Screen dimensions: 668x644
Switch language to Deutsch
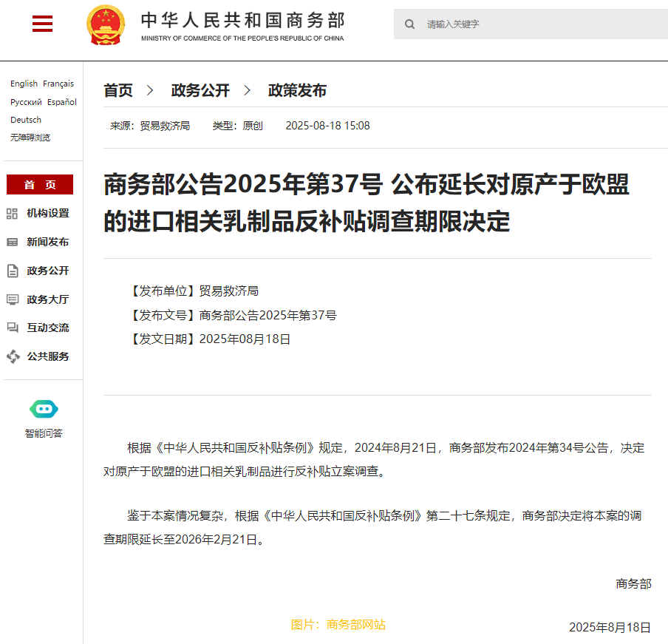[26, 120]
